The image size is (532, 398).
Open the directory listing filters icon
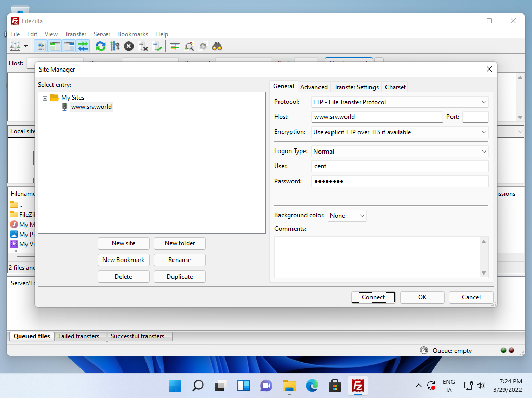click(175, 46)
